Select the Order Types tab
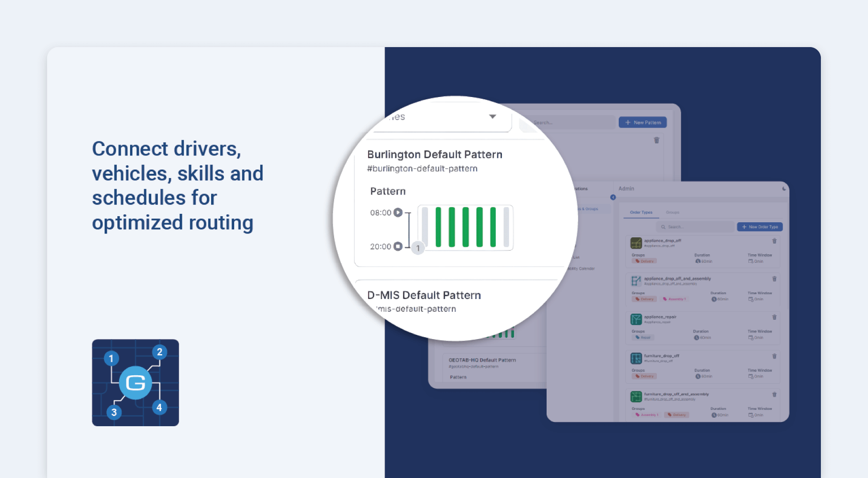Viewport: 868px width, 478px height. pos(641,212)
